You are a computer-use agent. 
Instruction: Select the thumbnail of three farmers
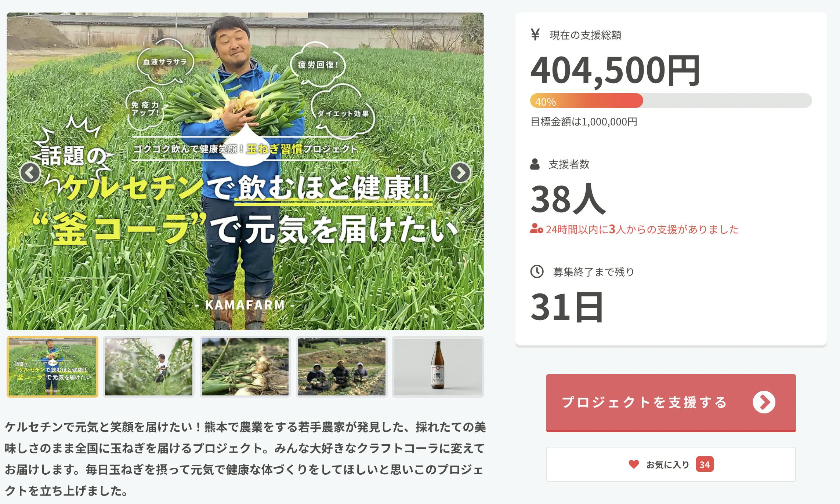point(342,367)
